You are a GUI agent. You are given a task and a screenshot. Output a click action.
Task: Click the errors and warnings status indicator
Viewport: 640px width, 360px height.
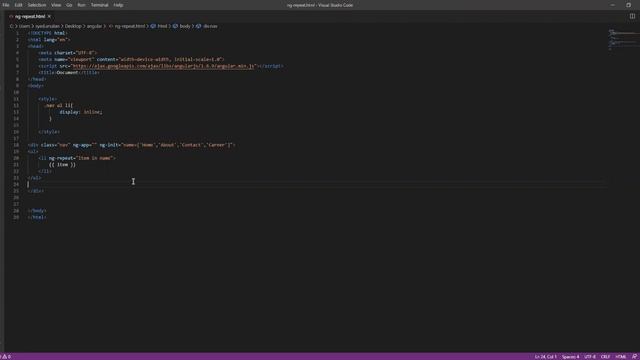click(6, 357)
